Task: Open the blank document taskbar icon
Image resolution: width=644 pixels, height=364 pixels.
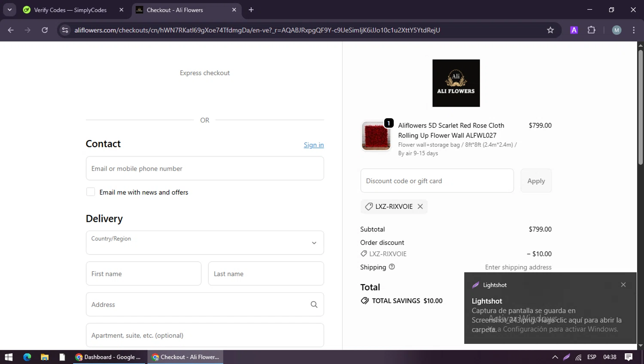Action: point(62,357)
